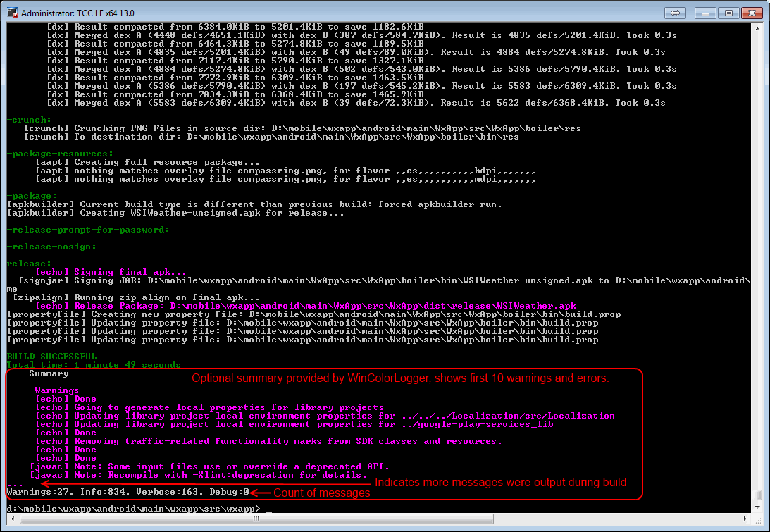Click the '[zipalign] Running zip align' line
Screen dimensions: 770x532
pyautogui.click(x=136, y=297)
